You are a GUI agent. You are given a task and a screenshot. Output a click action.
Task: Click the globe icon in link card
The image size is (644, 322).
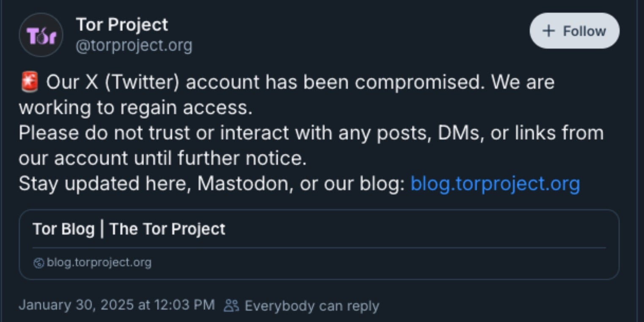point(39,263)
